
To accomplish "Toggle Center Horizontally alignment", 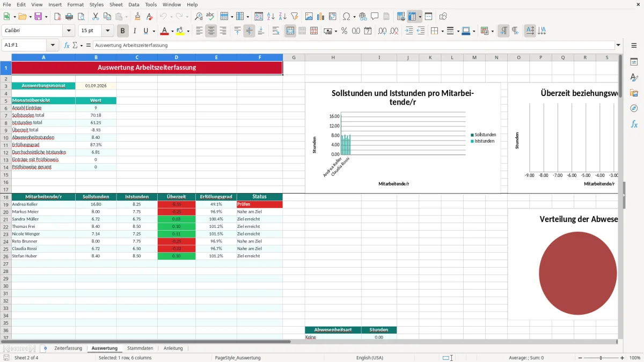I will tap(211, 31).
